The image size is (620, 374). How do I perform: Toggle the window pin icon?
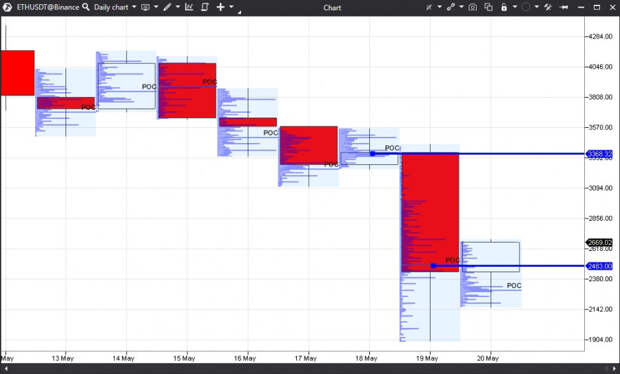565,7
